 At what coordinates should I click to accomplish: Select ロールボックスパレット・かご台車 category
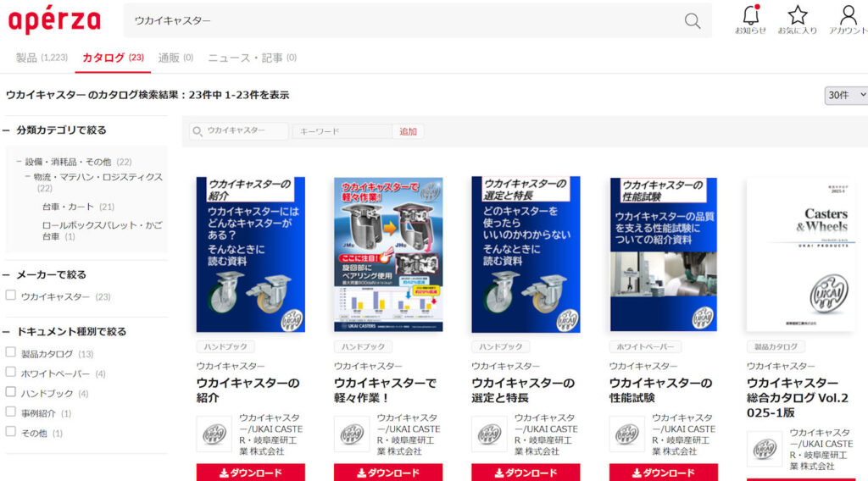(102, 230)
